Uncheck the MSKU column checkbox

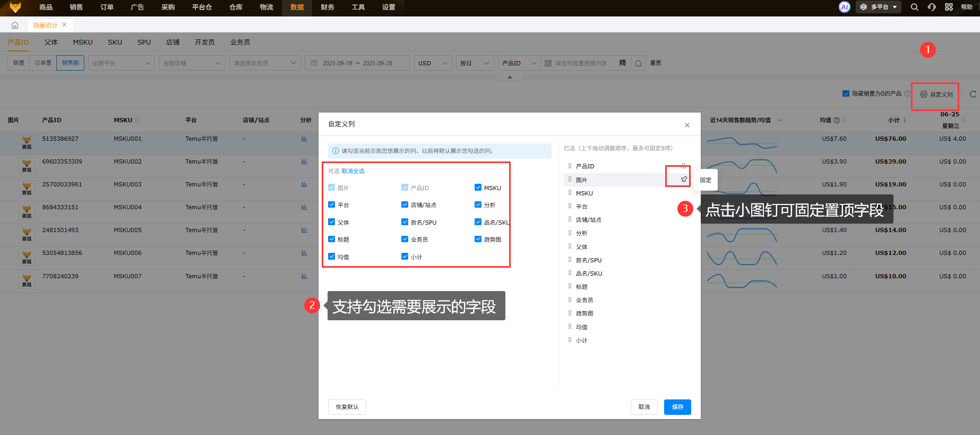click(x=478, y=187)
